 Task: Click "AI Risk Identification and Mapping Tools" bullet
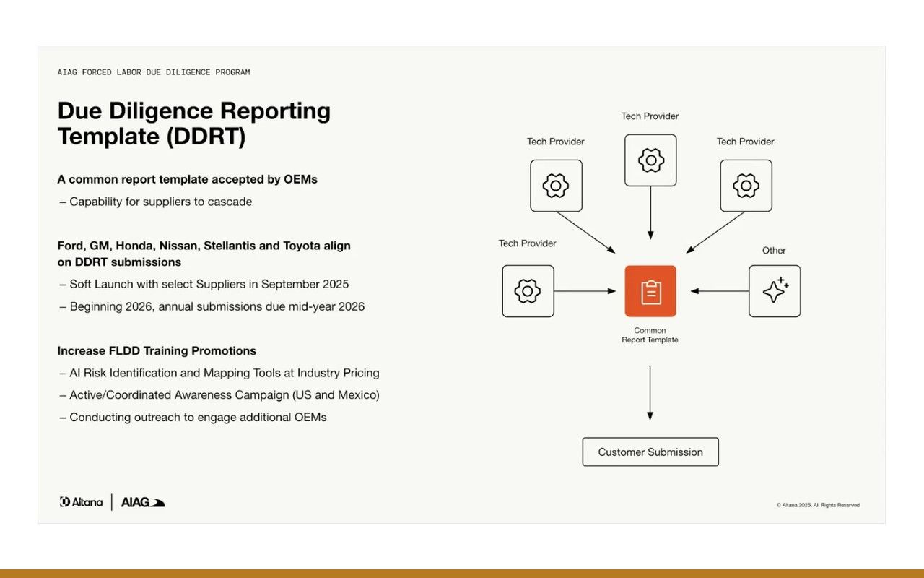(219, 373)
